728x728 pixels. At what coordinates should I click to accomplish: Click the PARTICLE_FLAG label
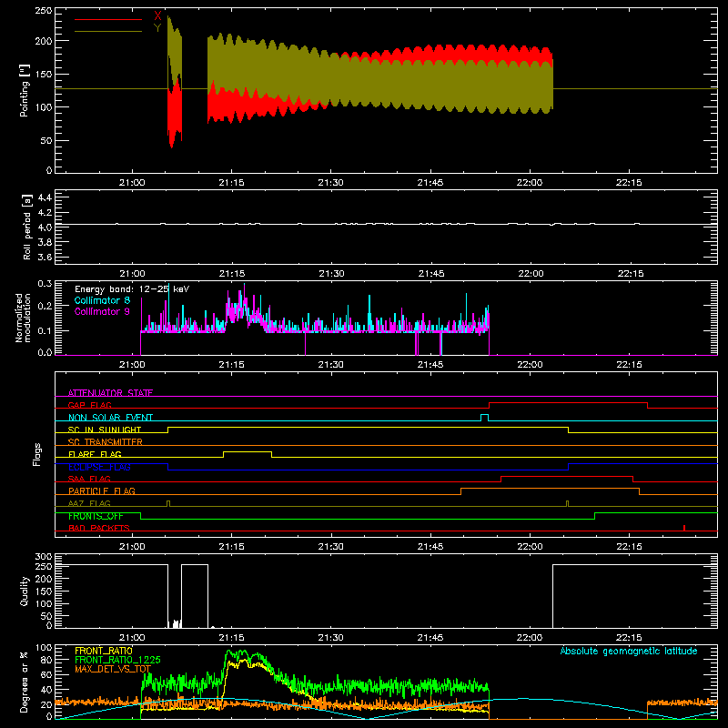coord(102,490)
